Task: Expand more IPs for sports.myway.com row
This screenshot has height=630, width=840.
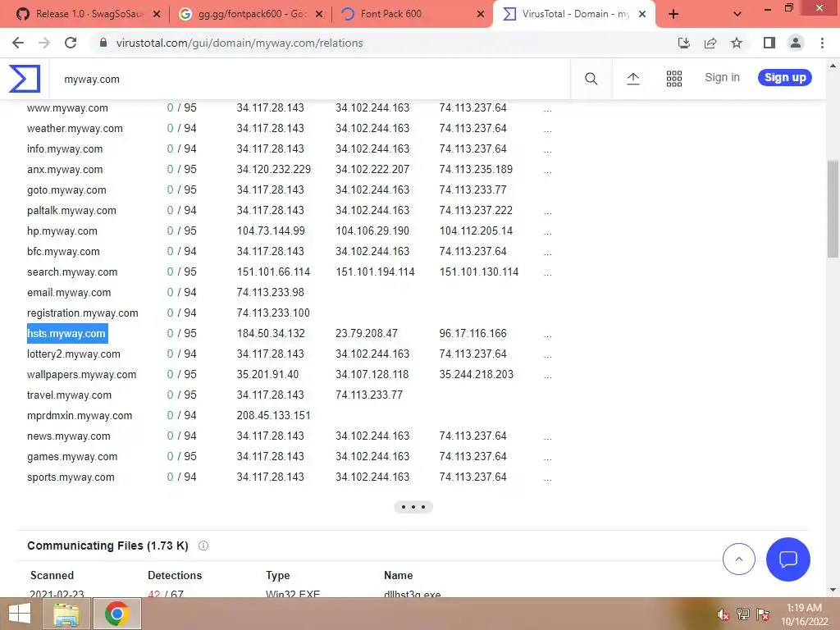Action: pyautogui.click(x=547, y=479)
